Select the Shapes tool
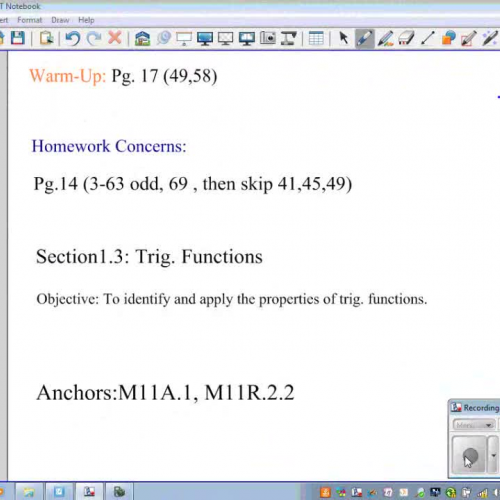The width and height of the screenshot is (500, 500). tap(448, 38)
